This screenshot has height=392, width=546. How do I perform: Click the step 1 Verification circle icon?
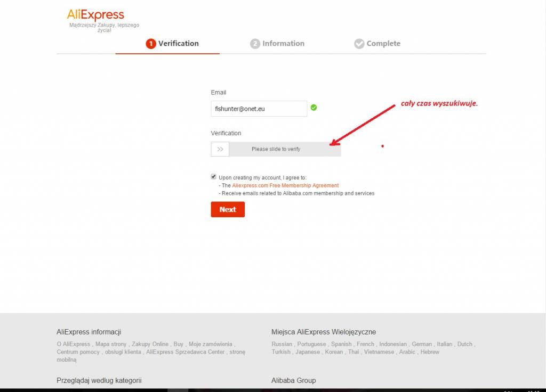point(151,44)
